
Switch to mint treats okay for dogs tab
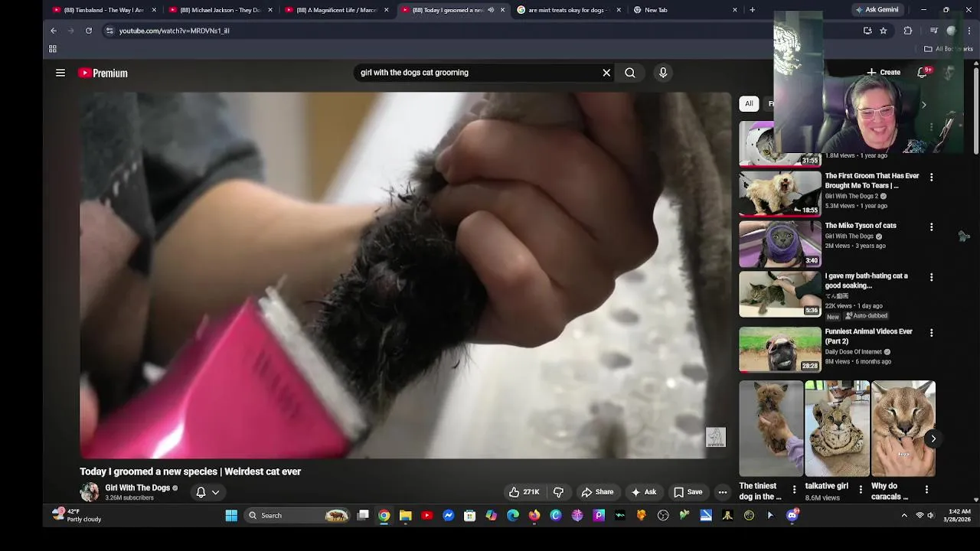(x=567, y=10)
